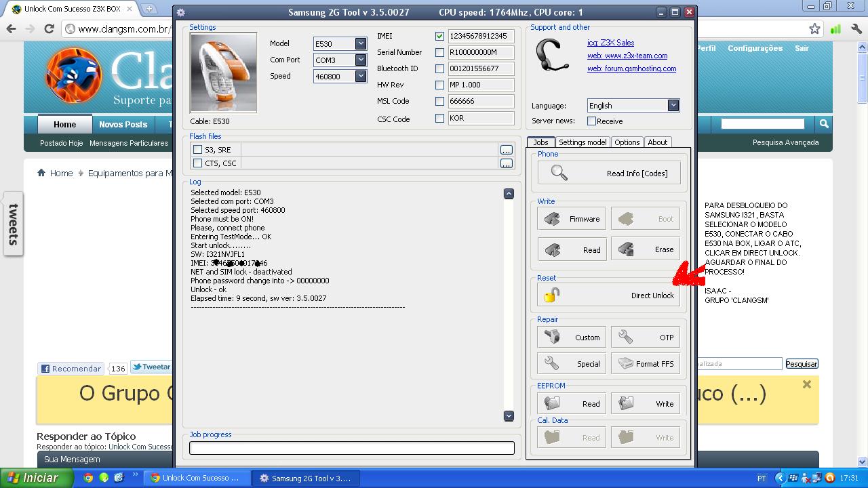Open the Speed dropdown showing 460800

click(x=361, y=77)
